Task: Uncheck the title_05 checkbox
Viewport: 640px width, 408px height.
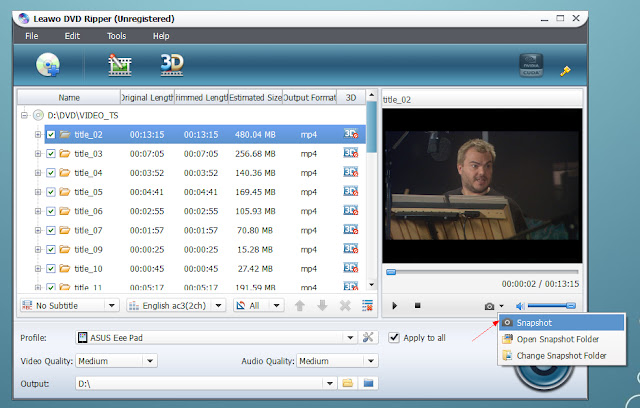Action: (51, 192)
